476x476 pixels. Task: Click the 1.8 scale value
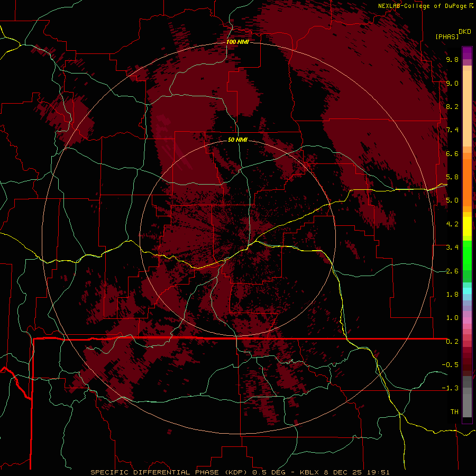[452, 295]
